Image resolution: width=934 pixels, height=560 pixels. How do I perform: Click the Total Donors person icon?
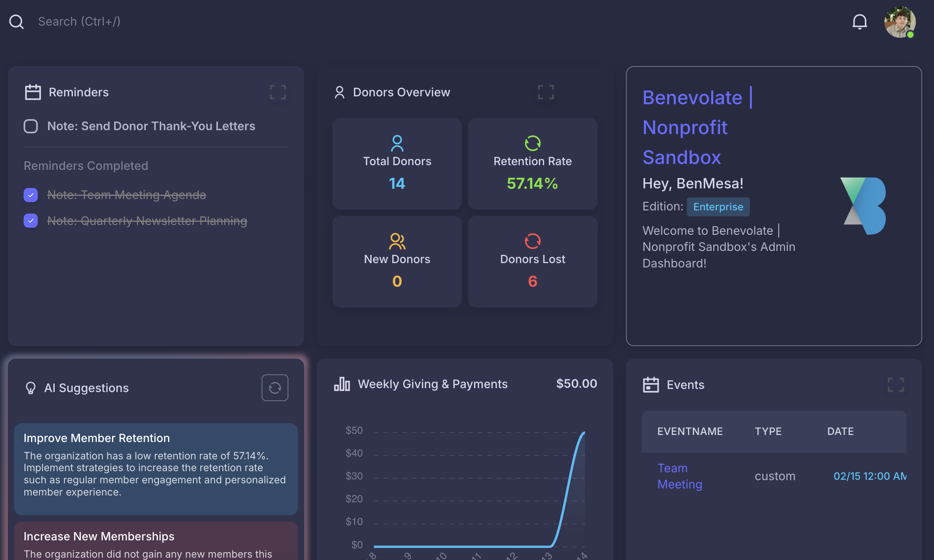(x=397, y=143)
